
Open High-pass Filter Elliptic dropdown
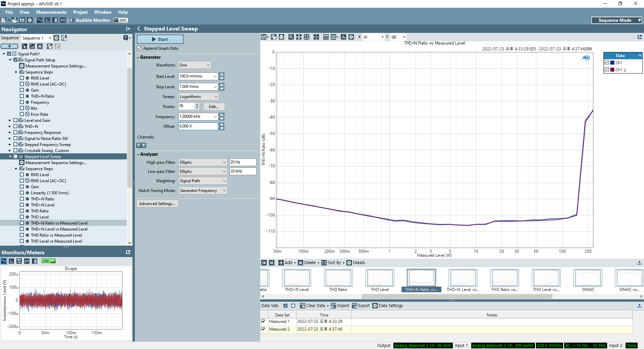click(x=203, y=162)
